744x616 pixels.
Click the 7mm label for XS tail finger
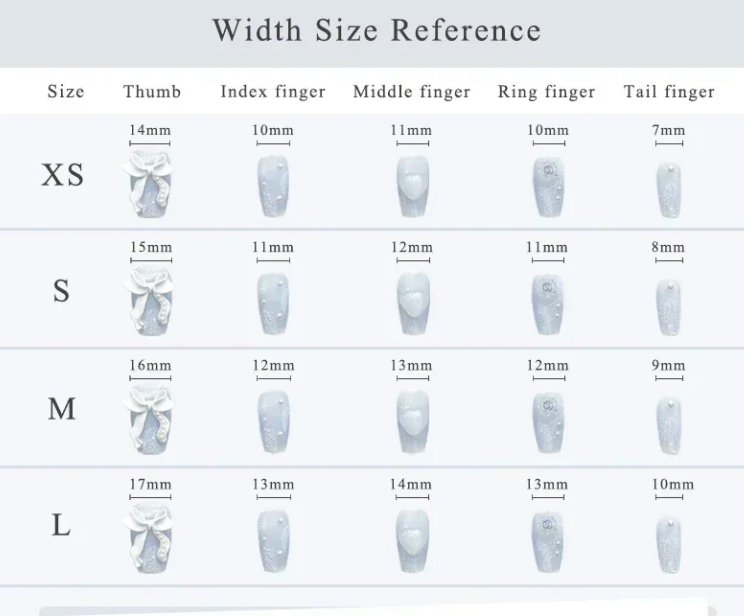(669, 130)
